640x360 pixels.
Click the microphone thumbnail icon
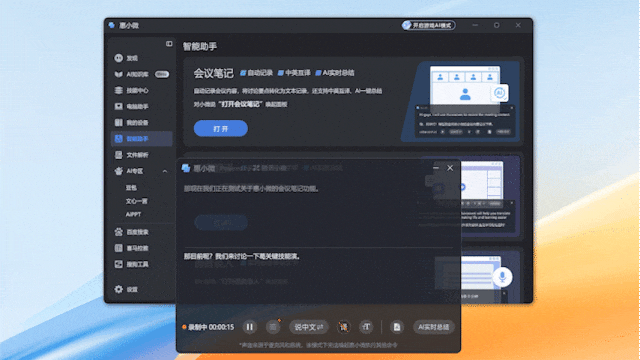pyautogui.click(x=502, y=277)
